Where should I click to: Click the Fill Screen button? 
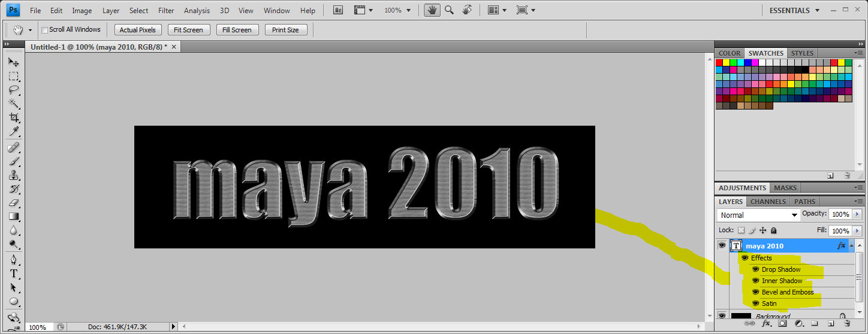(x=237, y=30)
